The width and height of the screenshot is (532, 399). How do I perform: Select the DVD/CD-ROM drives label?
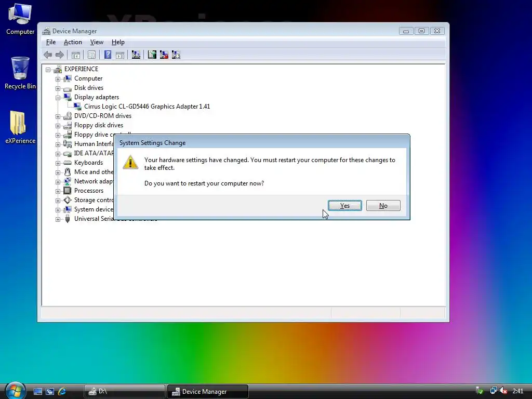pos(103,116)
